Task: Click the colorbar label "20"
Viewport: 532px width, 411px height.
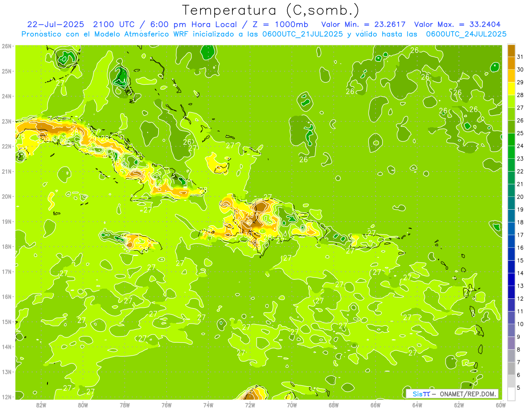Action: pos(520,197)
